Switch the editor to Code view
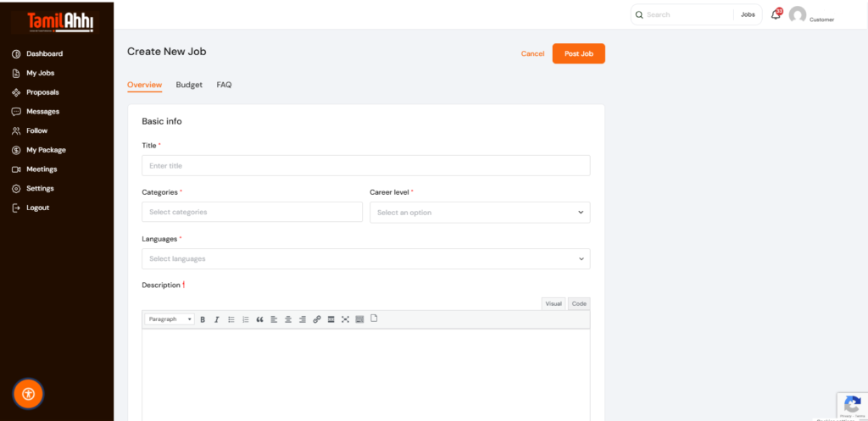Image resolution: width=868 pixels, height=421 pixels. point(579,303)
